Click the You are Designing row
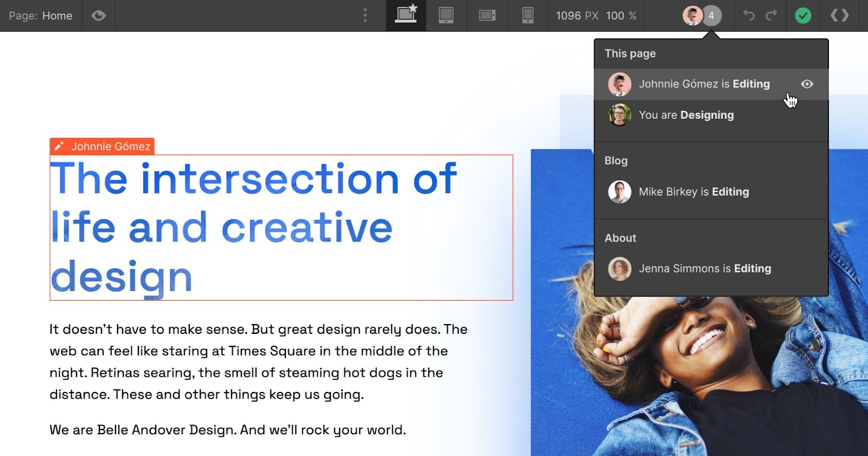This screenshot has height=456, width=868. [686, 115]
